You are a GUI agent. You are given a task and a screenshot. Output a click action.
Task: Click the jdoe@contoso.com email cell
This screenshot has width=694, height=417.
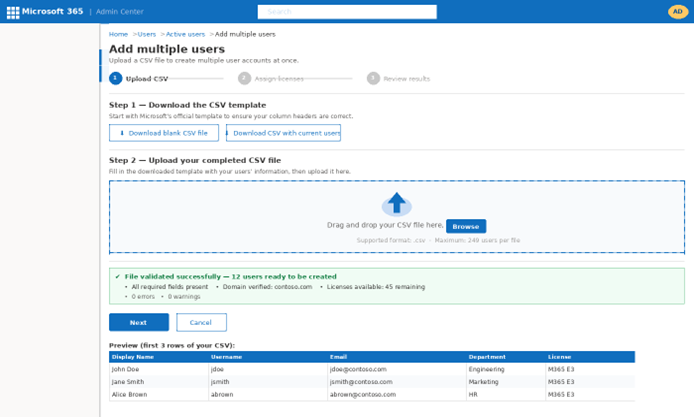[x=397, y=369]
